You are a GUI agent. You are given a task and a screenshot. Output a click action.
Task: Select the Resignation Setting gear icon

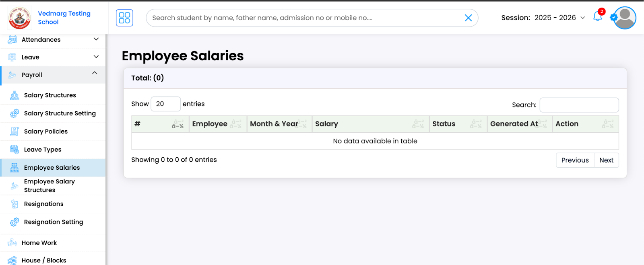[x=14, y=222]
